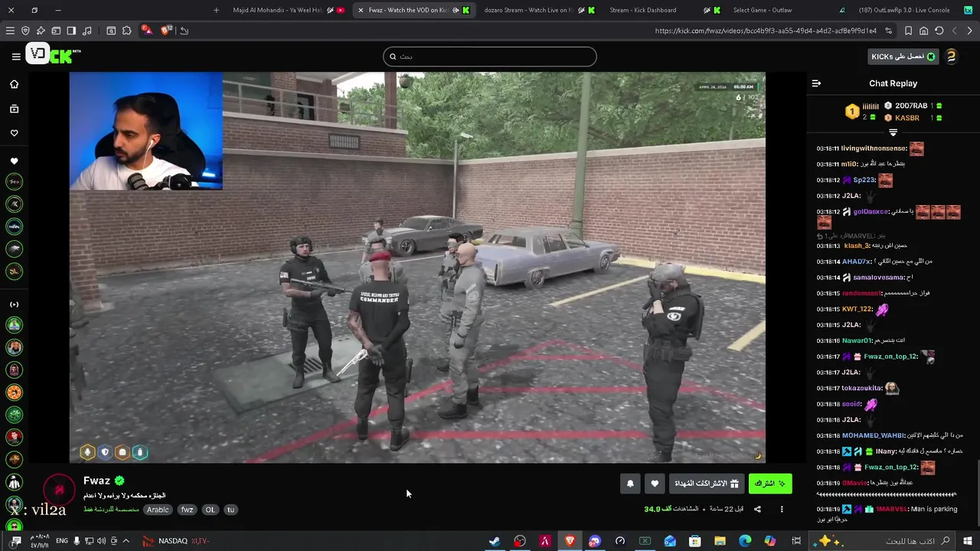Click the filled heart icon in sidebar

coord(14,161)
